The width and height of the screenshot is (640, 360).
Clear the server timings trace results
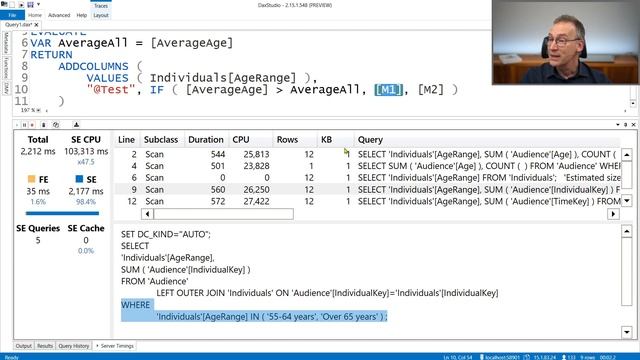(x=44, y=125)
